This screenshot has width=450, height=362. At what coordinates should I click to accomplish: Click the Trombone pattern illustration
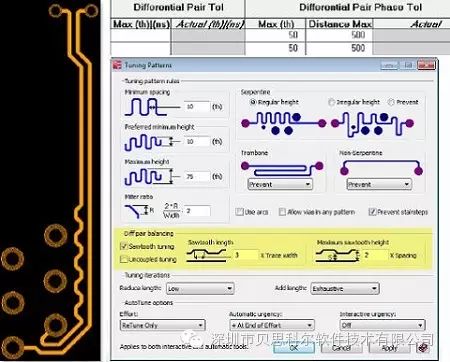coord(282,169)
